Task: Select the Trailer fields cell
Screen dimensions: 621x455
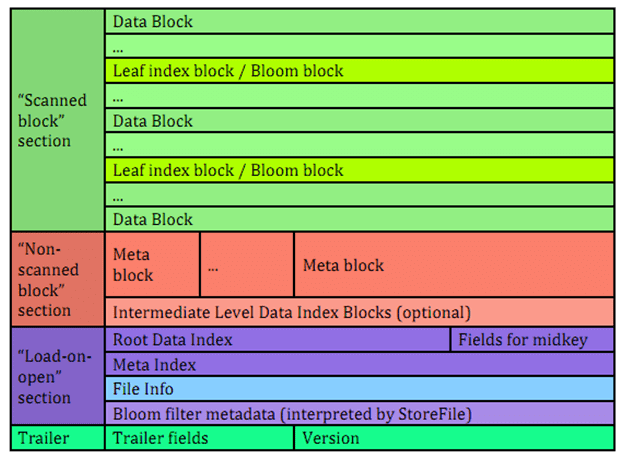Action: 199,438
